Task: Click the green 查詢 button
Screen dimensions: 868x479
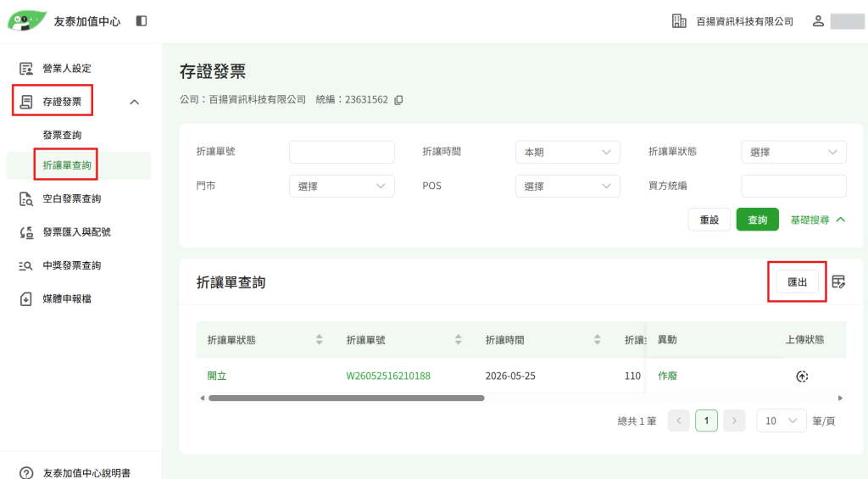Action: pos(757,220)
